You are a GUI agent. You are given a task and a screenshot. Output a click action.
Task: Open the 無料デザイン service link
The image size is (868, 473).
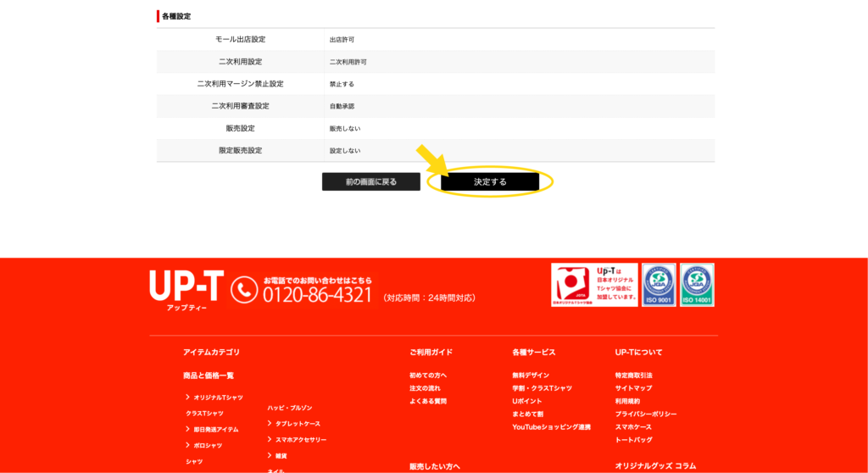531,375
